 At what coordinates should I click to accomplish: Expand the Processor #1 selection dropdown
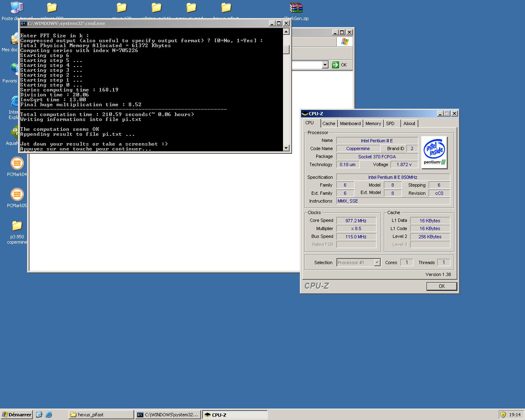point(377,262)
